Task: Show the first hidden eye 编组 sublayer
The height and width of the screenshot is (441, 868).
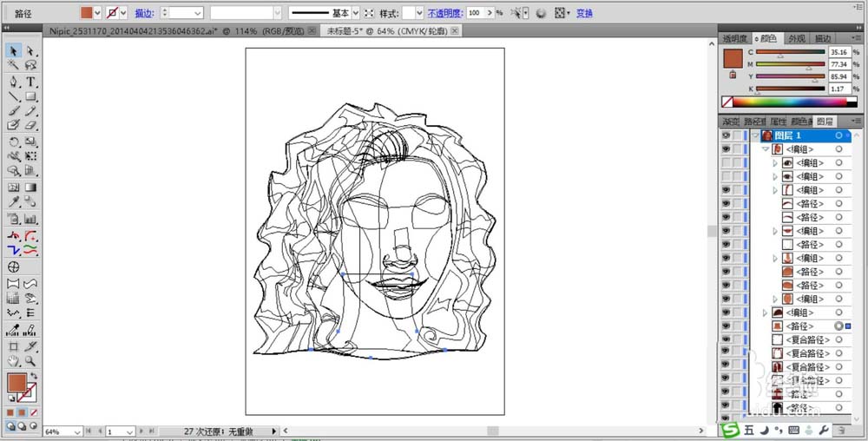Action: tap(726, 162)
